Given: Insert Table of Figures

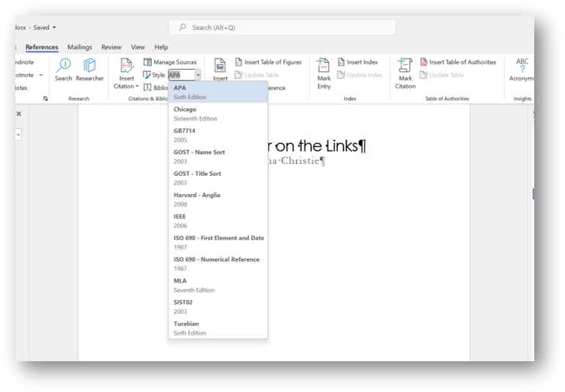Looking at the screenshot, I should [x=268, y=62].
